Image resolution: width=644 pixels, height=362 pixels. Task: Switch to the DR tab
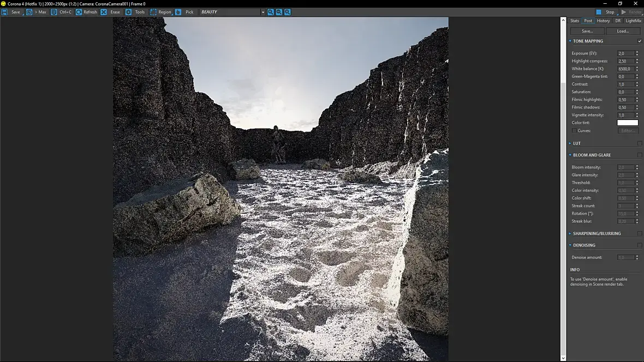click(x=618, y=21)
